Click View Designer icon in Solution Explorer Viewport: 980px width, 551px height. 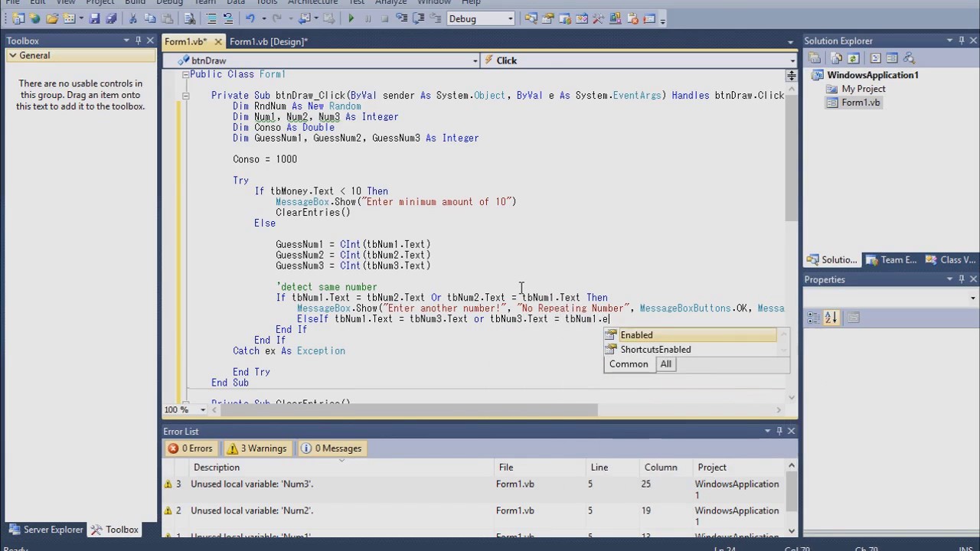[892, 58]
